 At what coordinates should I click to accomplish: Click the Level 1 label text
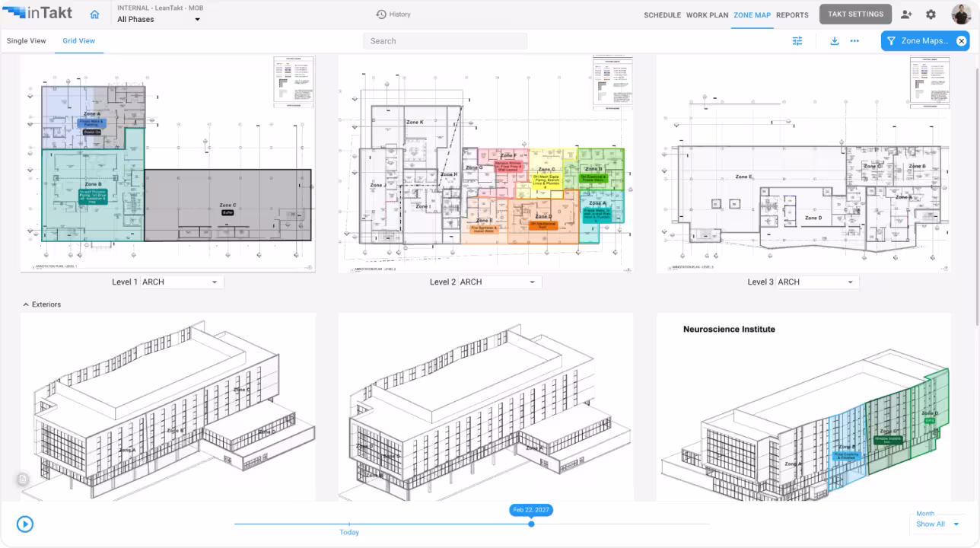point(125,282)
